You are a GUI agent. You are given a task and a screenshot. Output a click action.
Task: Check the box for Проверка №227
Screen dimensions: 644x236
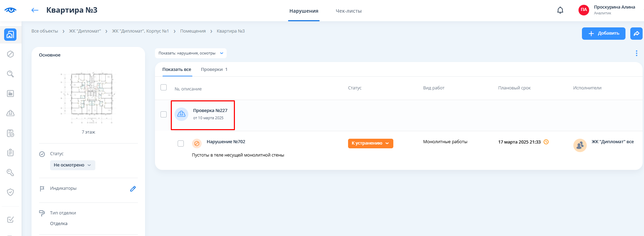[x=164, y=114]
